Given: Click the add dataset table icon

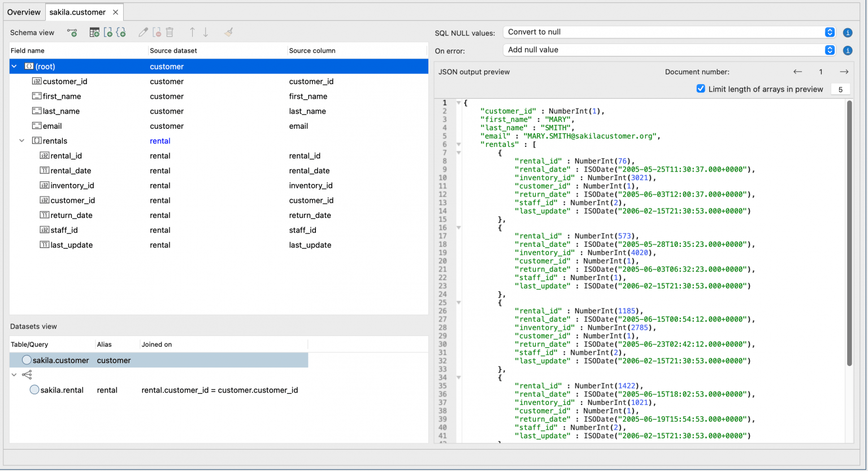Looking at the screenshot, I should (x=94, y=33).
